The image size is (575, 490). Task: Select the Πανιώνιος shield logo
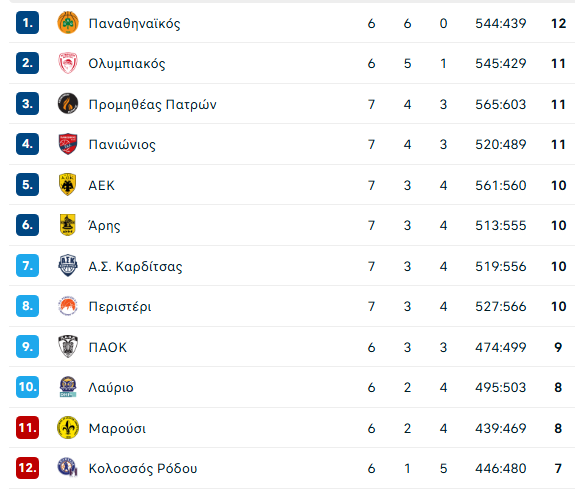68,144
